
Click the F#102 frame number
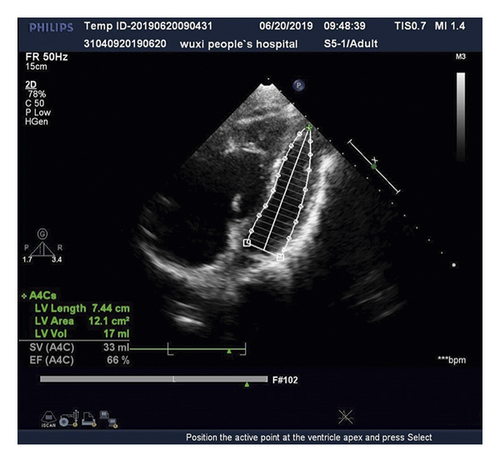point(285,380)
